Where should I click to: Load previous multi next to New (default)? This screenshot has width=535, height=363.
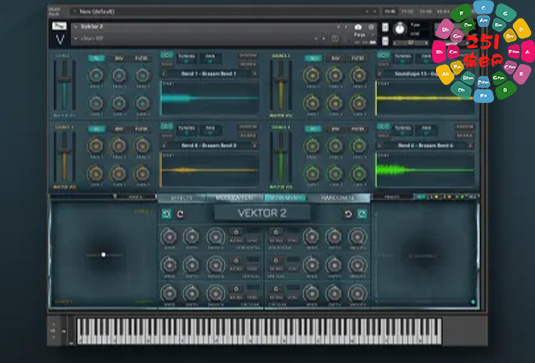point(367,11)
